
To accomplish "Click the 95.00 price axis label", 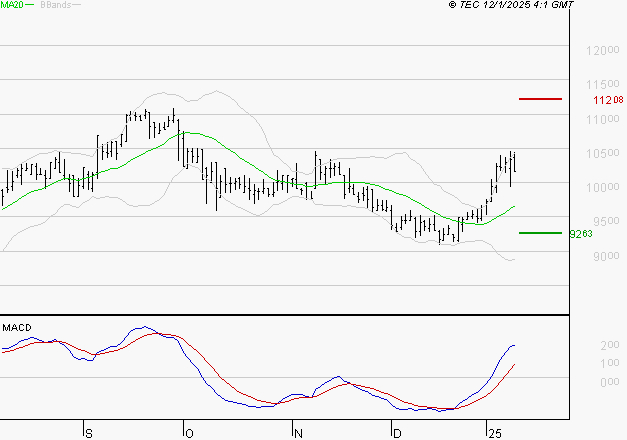I will click(606, 221).
